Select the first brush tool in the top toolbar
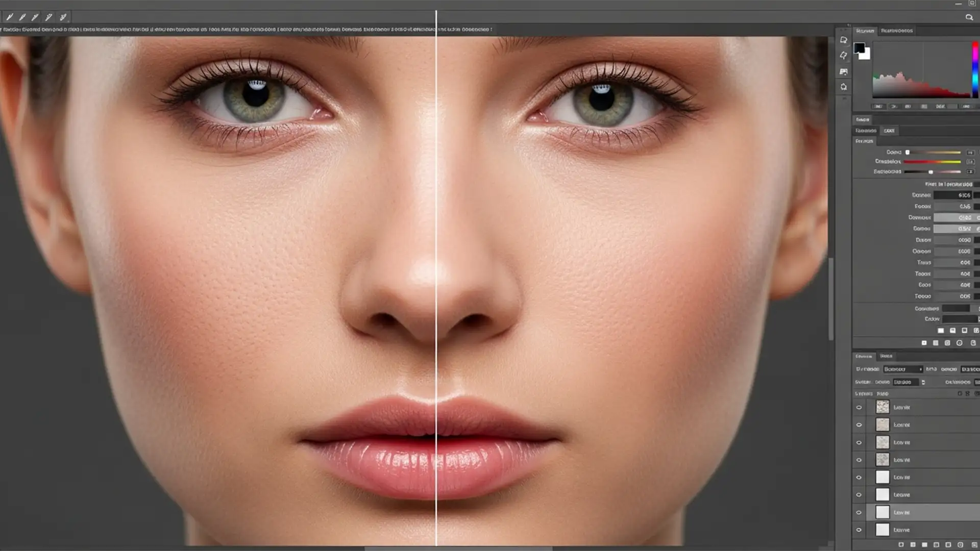 click(10, 16)
